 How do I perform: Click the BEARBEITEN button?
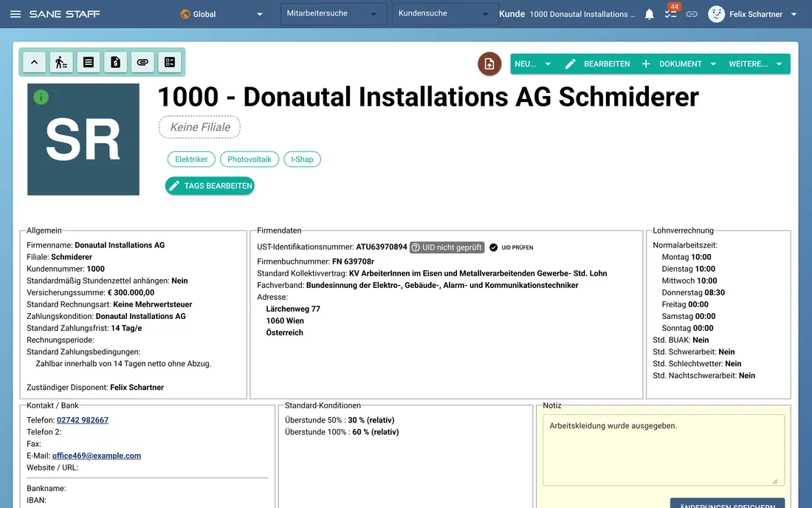(597, 63)
